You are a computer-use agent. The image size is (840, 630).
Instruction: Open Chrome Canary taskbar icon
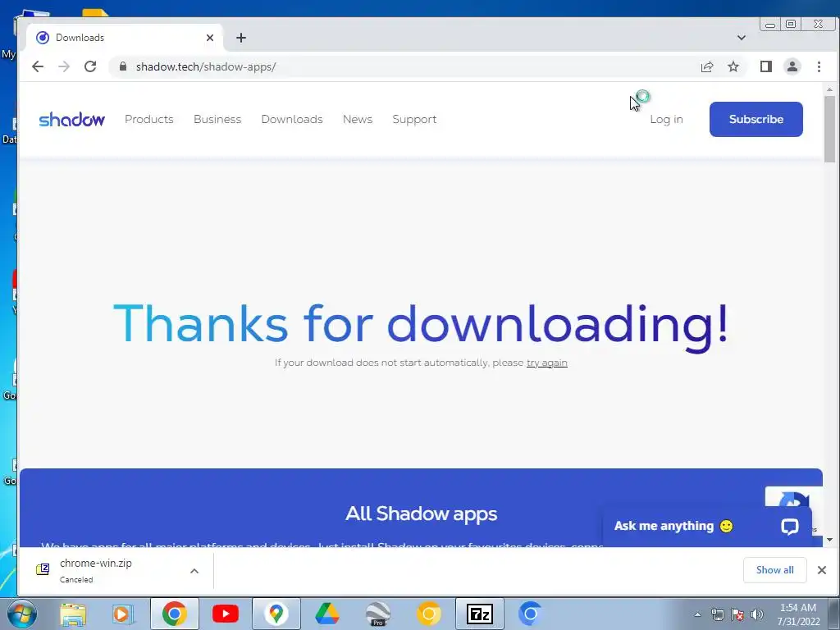click(x=428, y=614)
